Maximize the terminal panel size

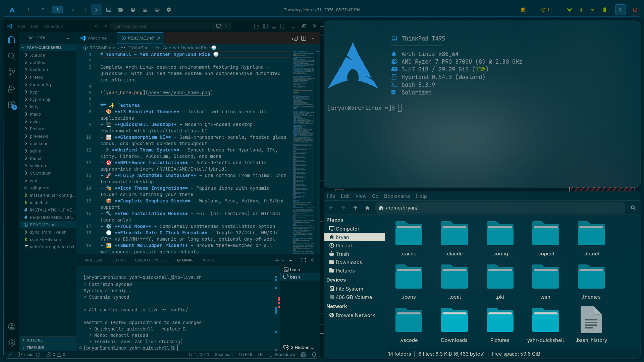(x=304, y=260)
